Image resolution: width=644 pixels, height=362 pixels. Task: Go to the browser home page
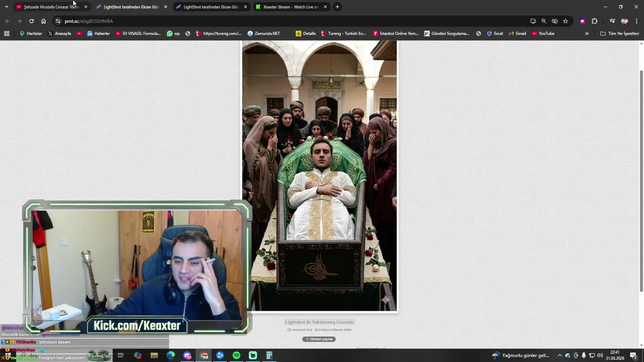coord(44,21)
